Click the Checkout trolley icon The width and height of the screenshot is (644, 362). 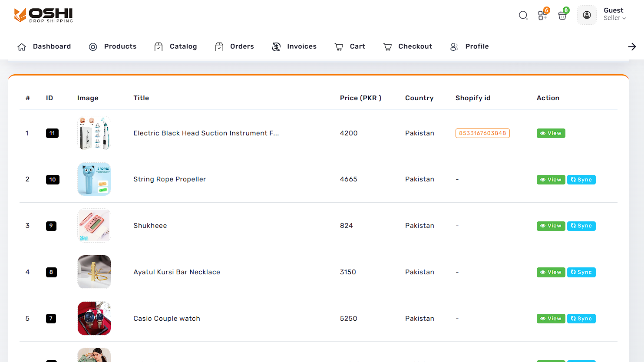click(x=387, y=47)
